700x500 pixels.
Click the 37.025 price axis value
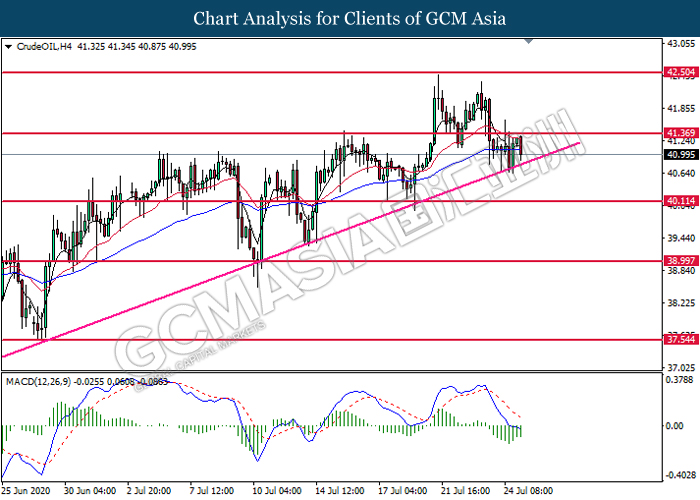(681, 368)
